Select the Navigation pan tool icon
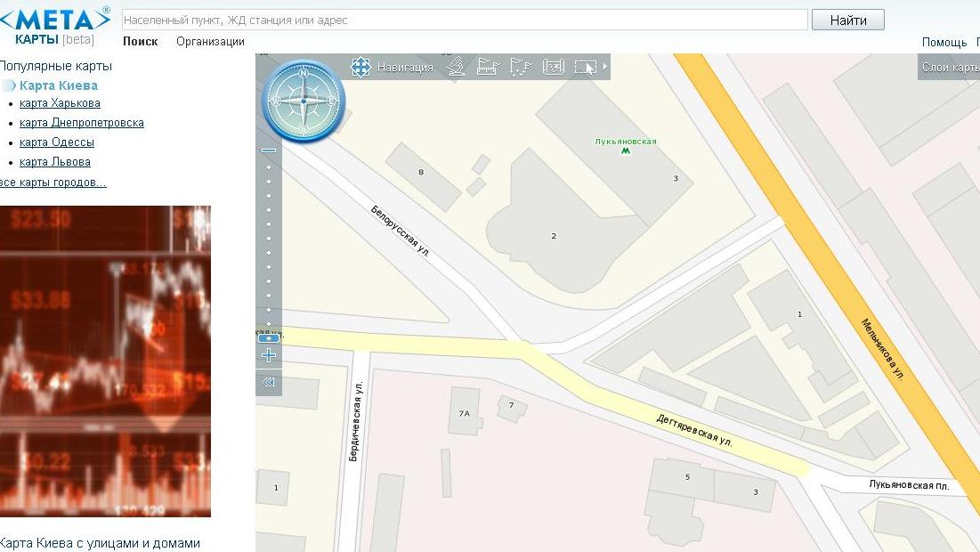The width and height of the screenshot is (980, 552). (x=360, y=67)
